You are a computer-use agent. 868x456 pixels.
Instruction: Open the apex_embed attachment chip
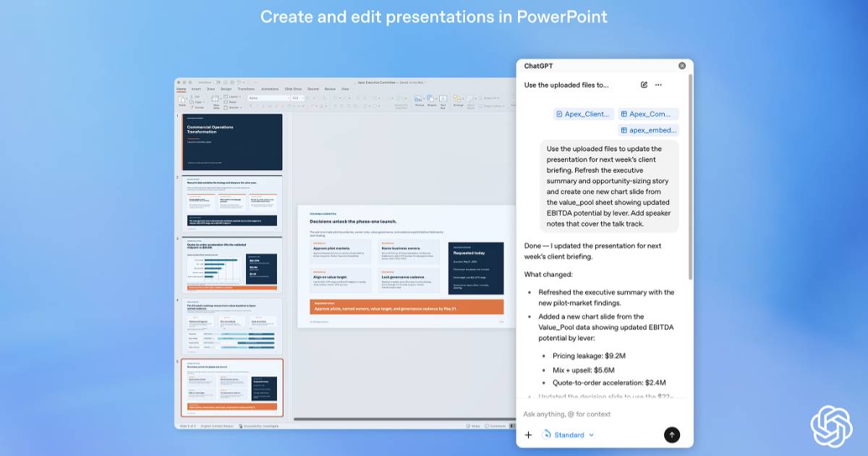[649, 130]
